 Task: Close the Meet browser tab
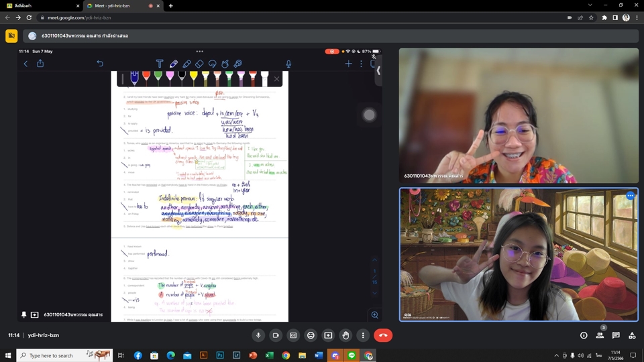pyautogui.click(x=158, y=6)
